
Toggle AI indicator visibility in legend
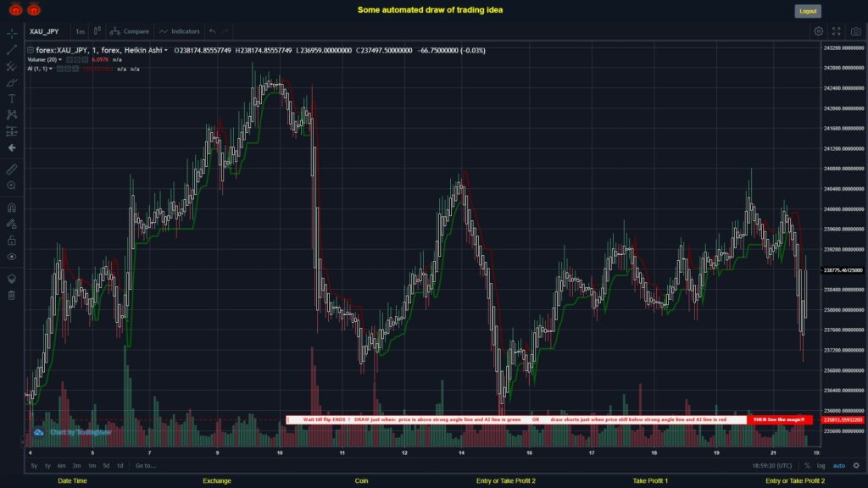60,69
